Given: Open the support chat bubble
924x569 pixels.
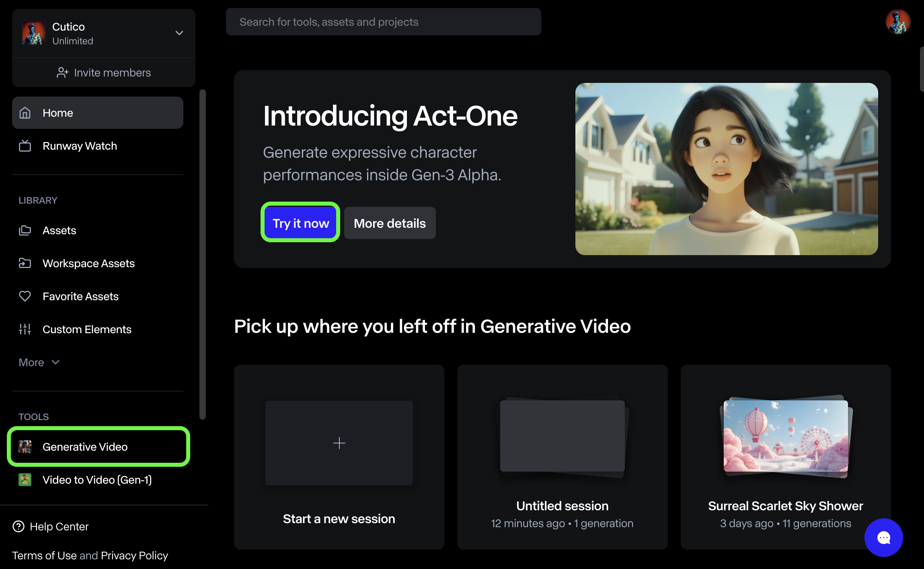Looking at the screenshot, I should point(884,538).
